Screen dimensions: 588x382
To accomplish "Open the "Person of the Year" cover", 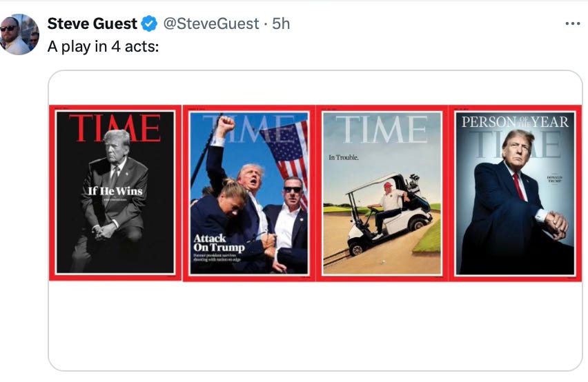I will coord(515,193).
